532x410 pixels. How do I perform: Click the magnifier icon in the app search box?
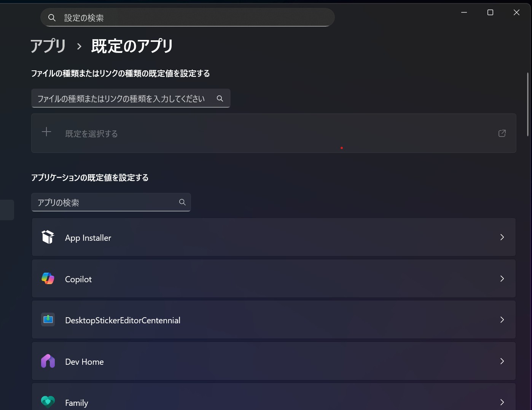182,202
